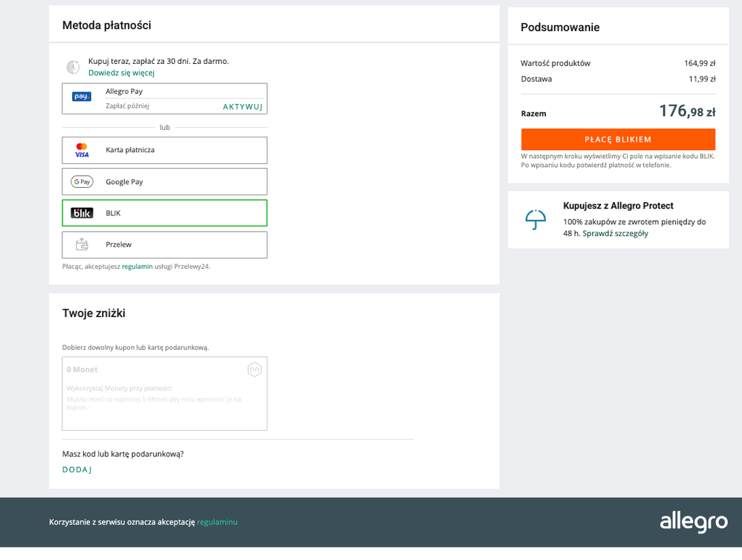742x560 pixels.
Task: Open footer 'regulaminu' link
Action: [217, 522]
